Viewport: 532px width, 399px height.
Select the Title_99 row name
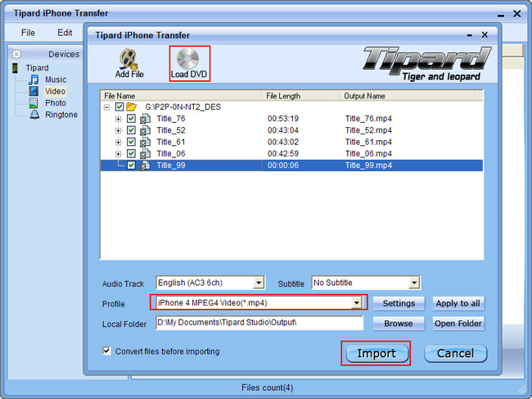click(x=171, y=165)
